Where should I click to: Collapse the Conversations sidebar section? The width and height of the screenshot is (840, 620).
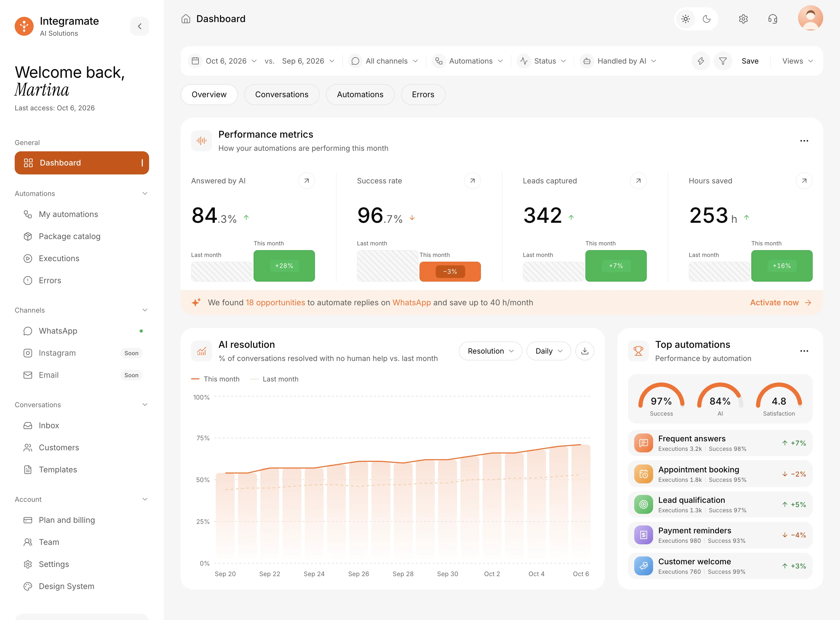click(x=145, y=405)
